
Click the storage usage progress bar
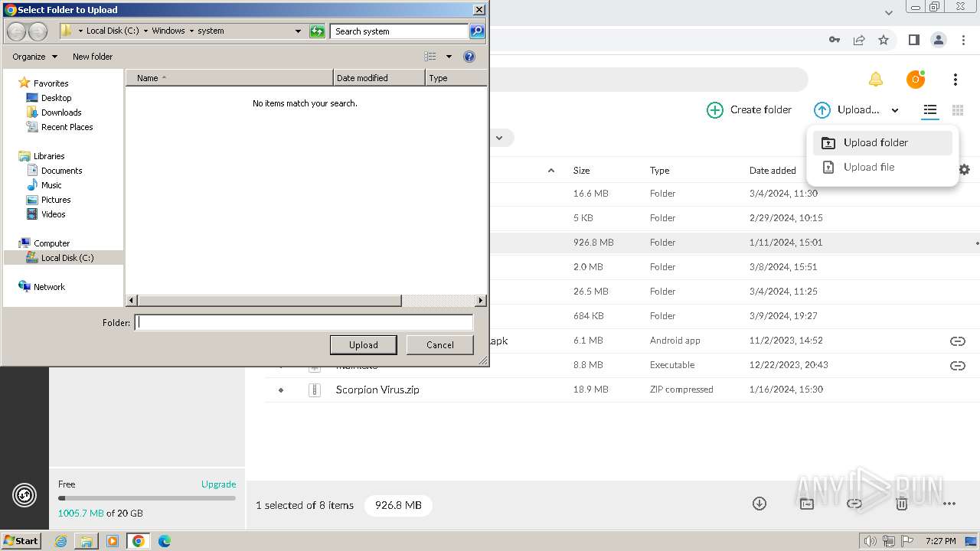(147, 498)
